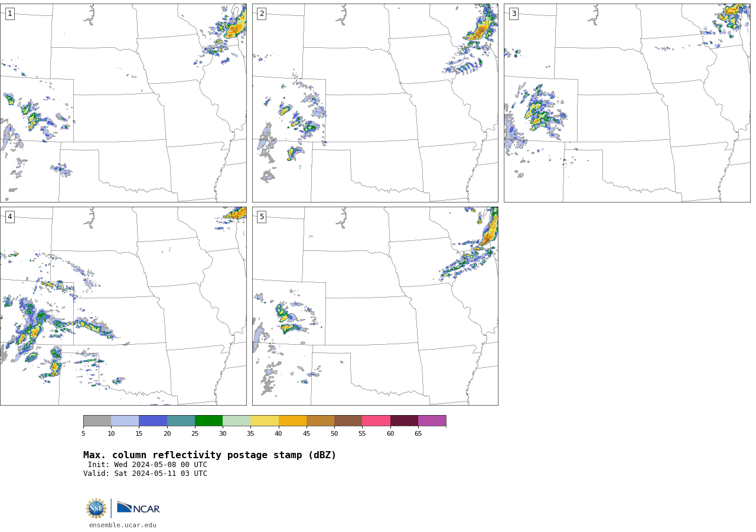This screenshot has height=532, width=756.
Task: Click the Max. column reflectivity title
Action: [210, 455]
